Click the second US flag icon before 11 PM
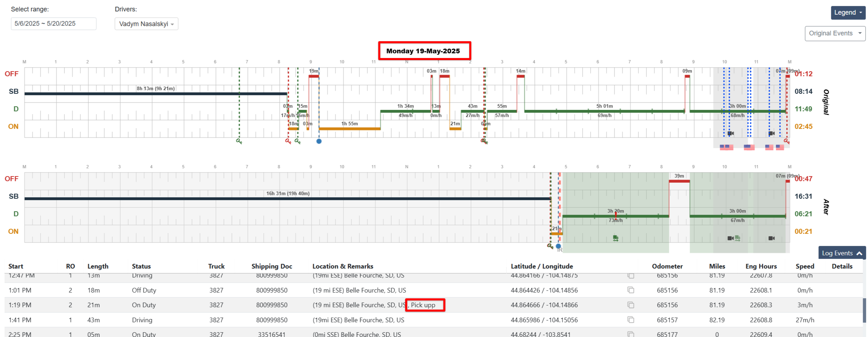The image size is (868, 337). click(x=749, y=147)
